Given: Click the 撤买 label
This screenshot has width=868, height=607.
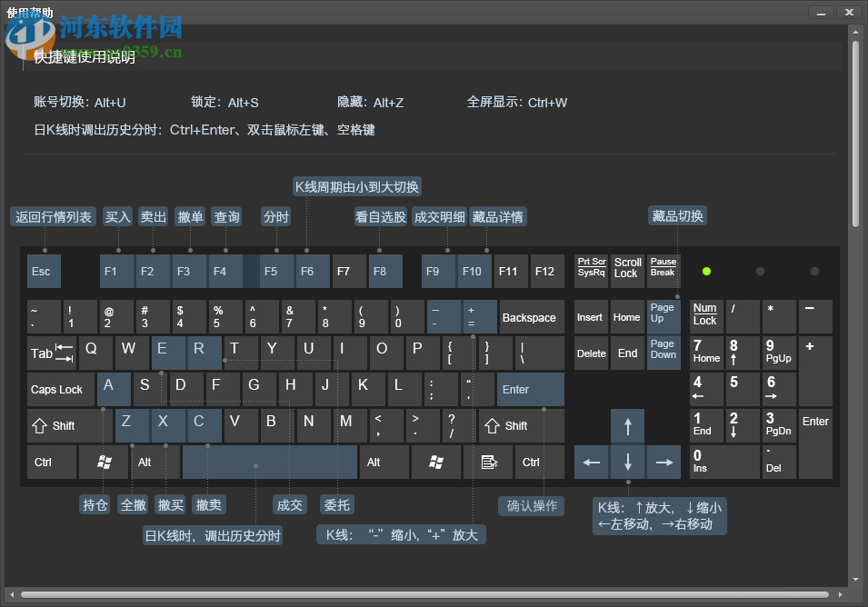Looking at the screenshot, I should coord(171,504).
